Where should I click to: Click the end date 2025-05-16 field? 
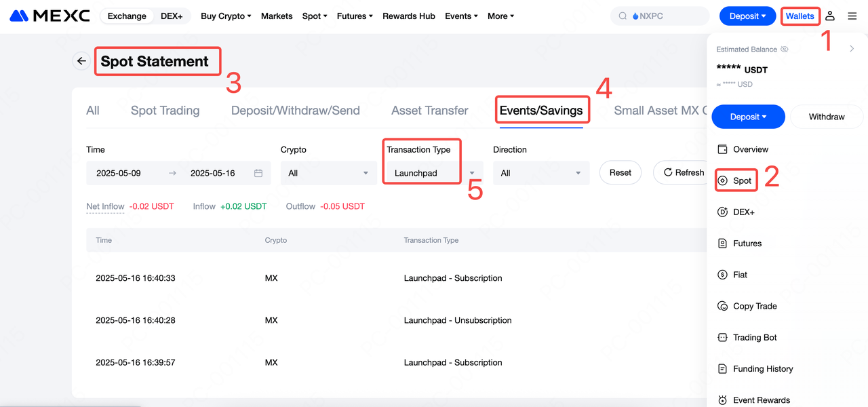[x=213, y=173]
